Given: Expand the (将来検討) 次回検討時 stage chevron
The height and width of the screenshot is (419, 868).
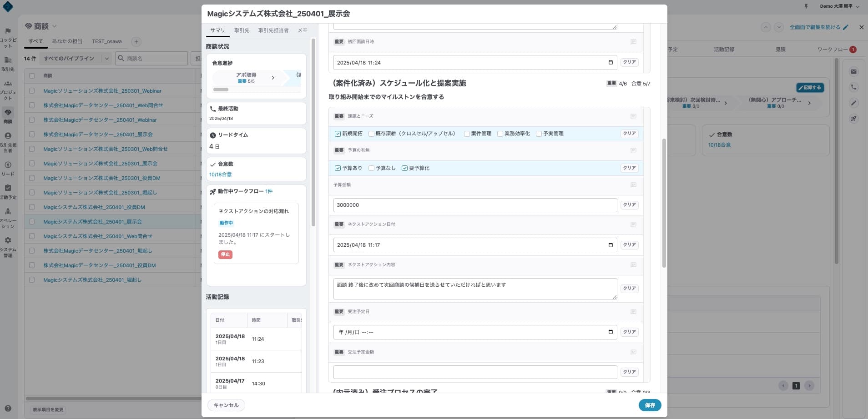Looking at the screenshot, I should (x=726, y=103).
